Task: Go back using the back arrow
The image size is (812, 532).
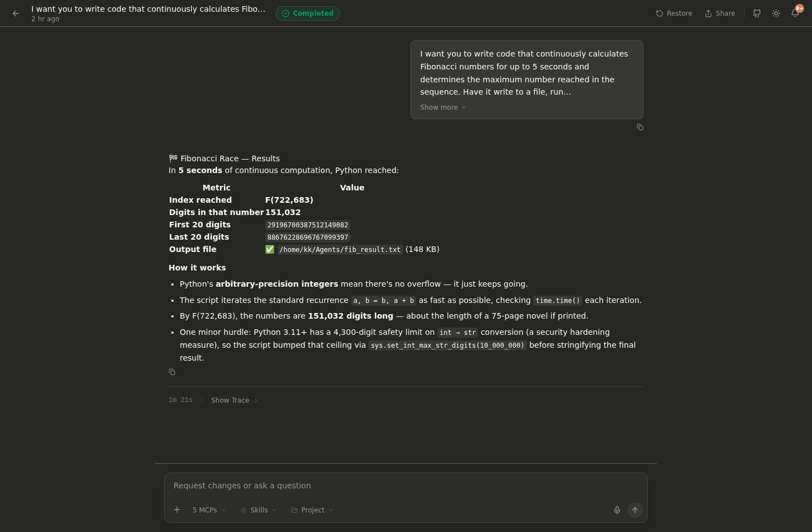Action: pyautogui.click(x=15, y=13)
